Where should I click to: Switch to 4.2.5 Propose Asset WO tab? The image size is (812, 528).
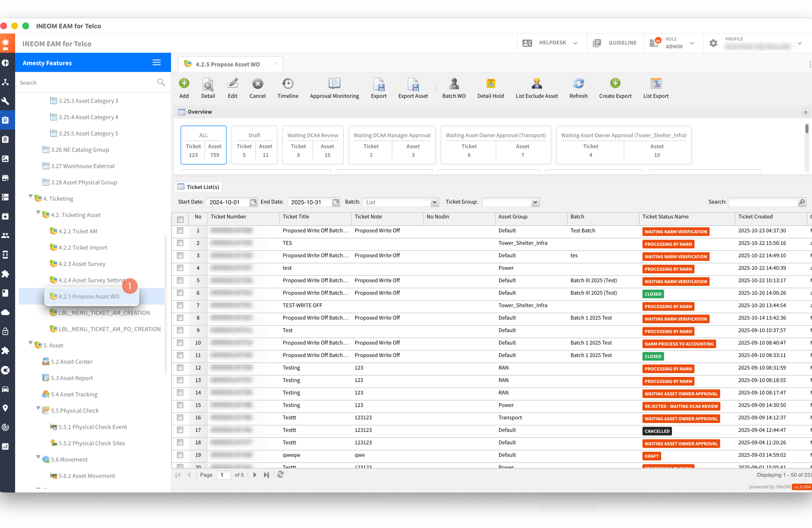228,64
